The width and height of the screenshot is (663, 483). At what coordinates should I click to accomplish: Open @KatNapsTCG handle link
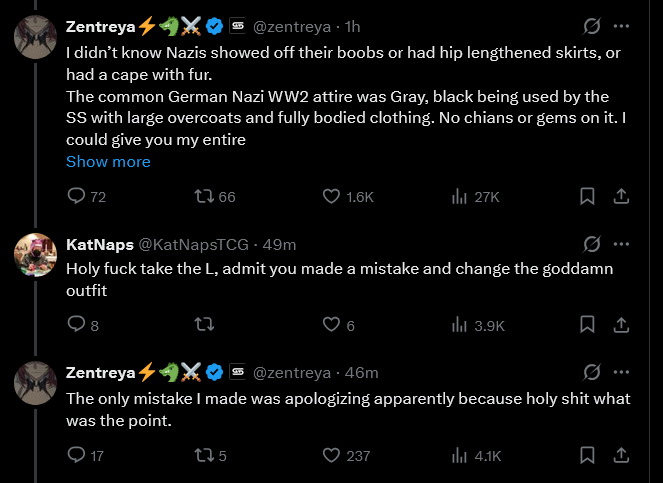point(194,244)
